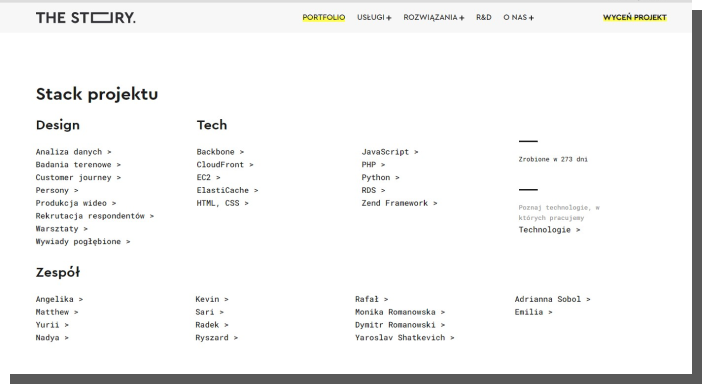Image resolution: width=702 pixels, height=384 pixels.
Task: Click THE STORY logo
Action: point(86,17)
